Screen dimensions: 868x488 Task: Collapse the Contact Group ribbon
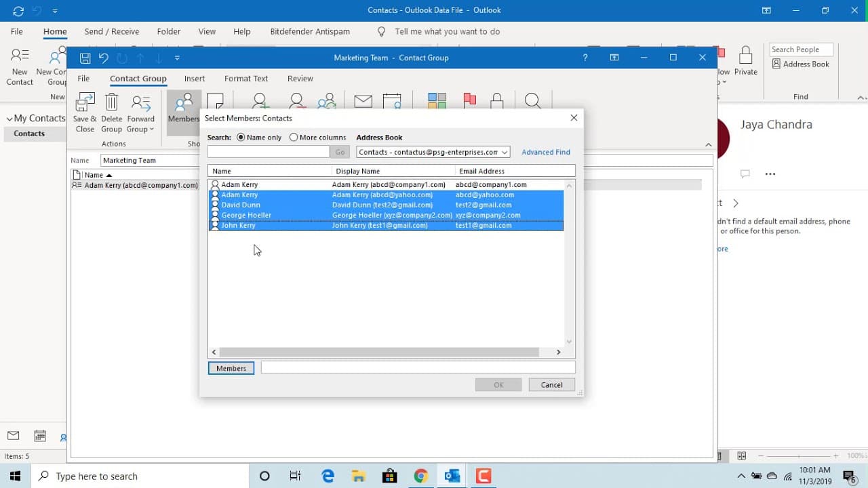pos(708,145)
